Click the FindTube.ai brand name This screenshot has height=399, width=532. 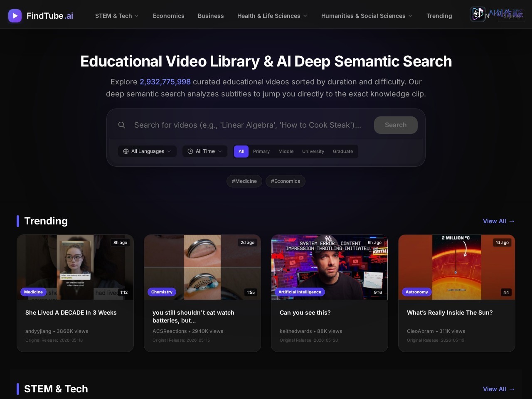pos(50,16)
